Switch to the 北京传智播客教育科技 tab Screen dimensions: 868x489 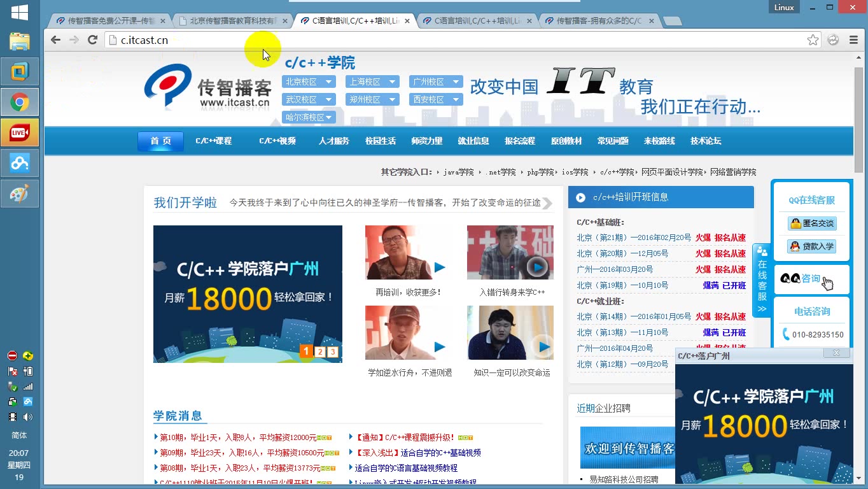(234, 21)
